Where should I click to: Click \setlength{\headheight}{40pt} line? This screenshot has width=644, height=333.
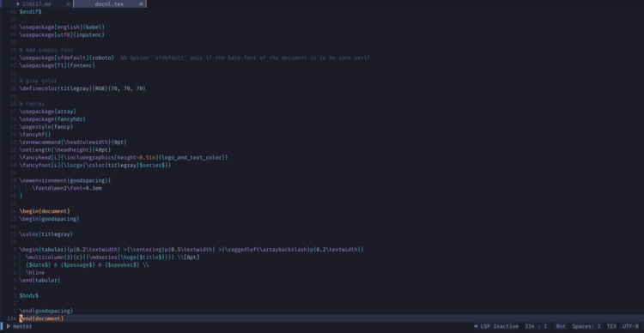click(65, 150)
